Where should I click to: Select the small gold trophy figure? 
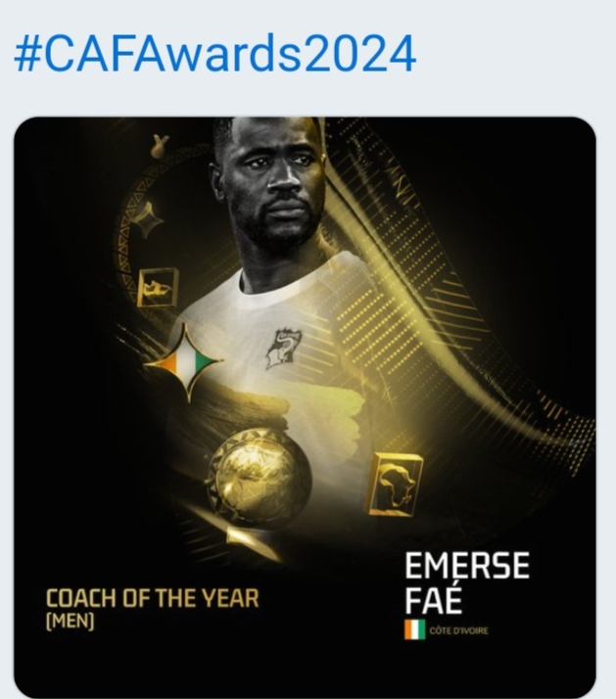[157, 145]
